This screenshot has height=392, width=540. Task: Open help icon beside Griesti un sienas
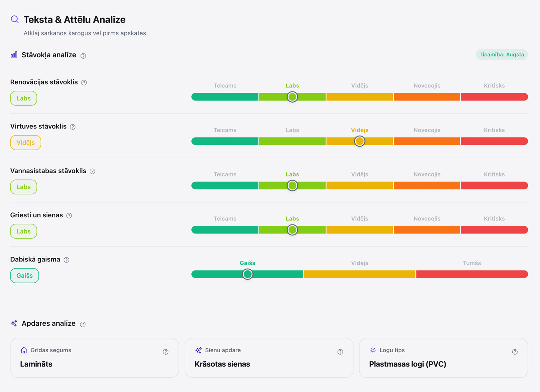(69, 216)
